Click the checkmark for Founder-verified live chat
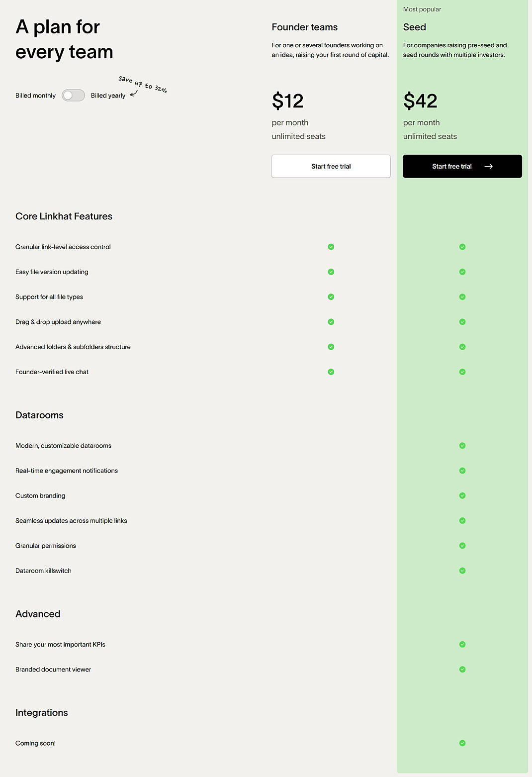Image resolution: width=532 pixels, height=777 pixels. pos(331,372)
